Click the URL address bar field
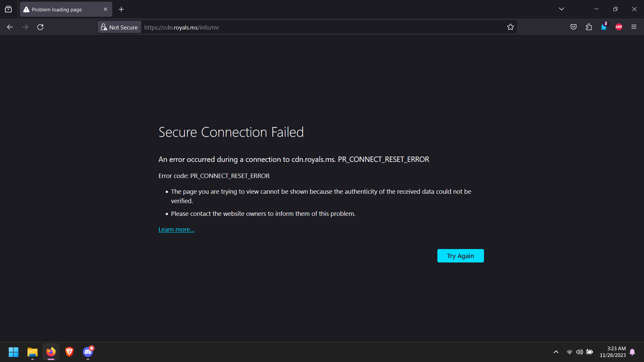 pos(322,27)
